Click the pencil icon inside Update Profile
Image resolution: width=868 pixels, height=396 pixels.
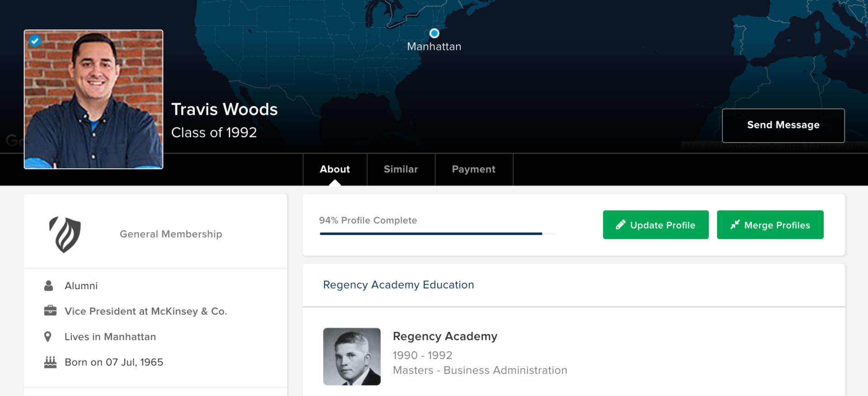click(621, 224)
